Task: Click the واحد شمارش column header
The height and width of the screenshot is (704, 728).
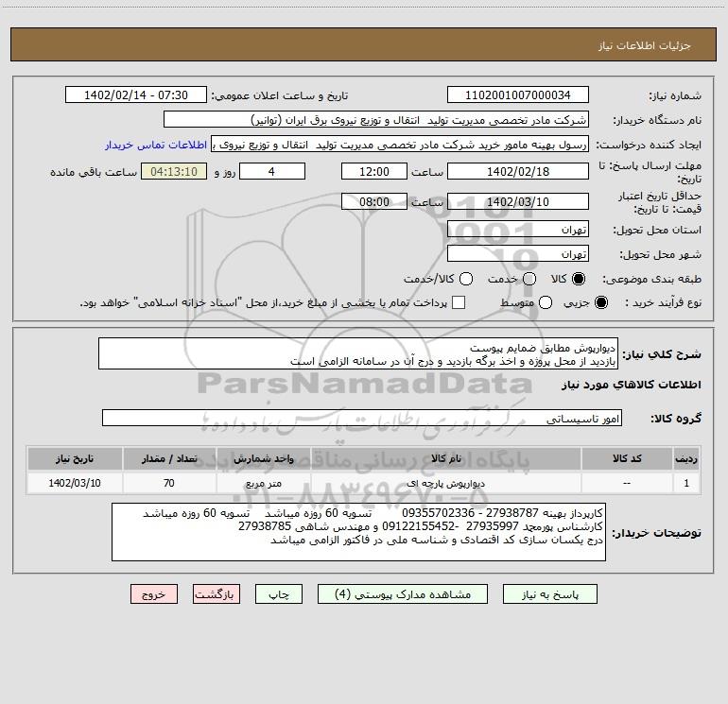Action: click(x=263, y=458)
